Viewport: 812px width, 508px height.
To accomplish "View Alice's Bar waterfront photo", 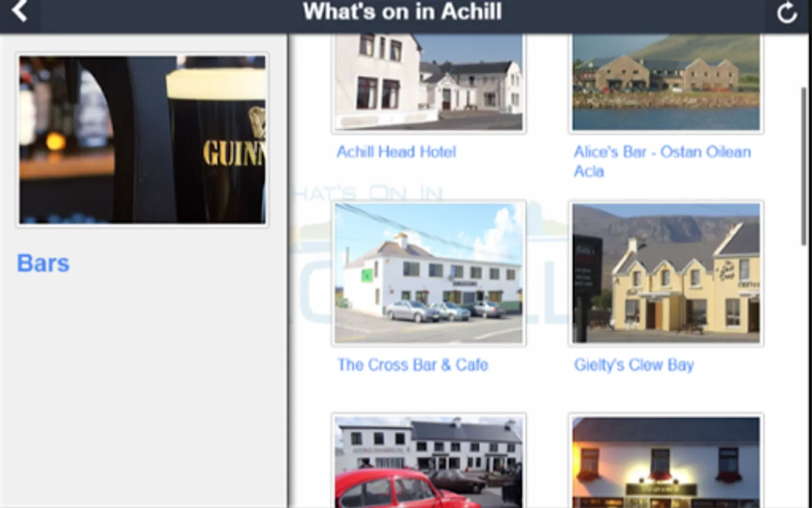I will (666, 83).
